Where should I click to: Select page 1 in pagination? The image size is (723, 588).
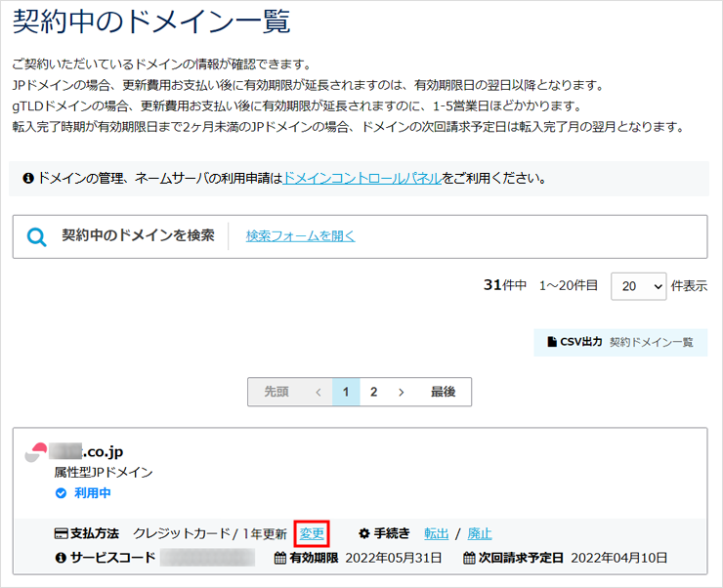pyautogui.click(x=346, y=392)
